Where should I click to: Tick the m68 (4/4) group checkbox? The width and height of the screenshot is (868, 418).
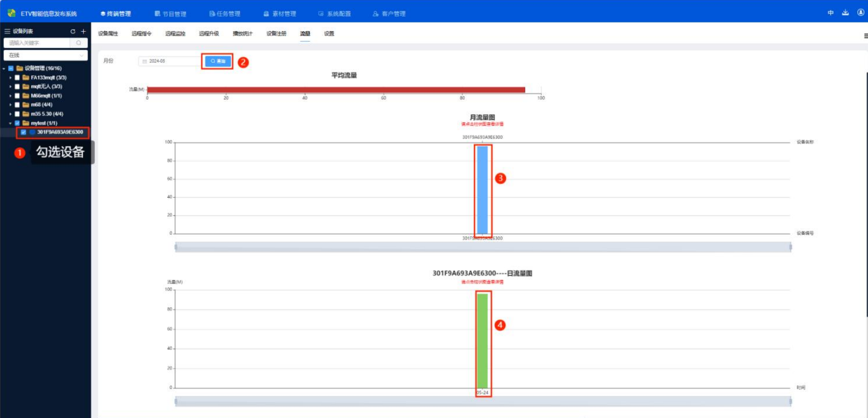[17, 105]
